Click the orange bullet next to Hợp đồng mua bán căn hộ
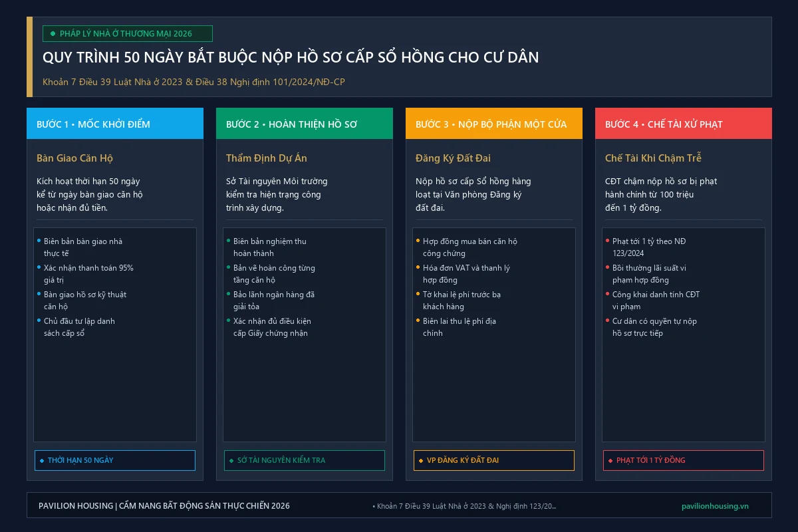Screen dimensions: 798x532 (x=418, y=240)
